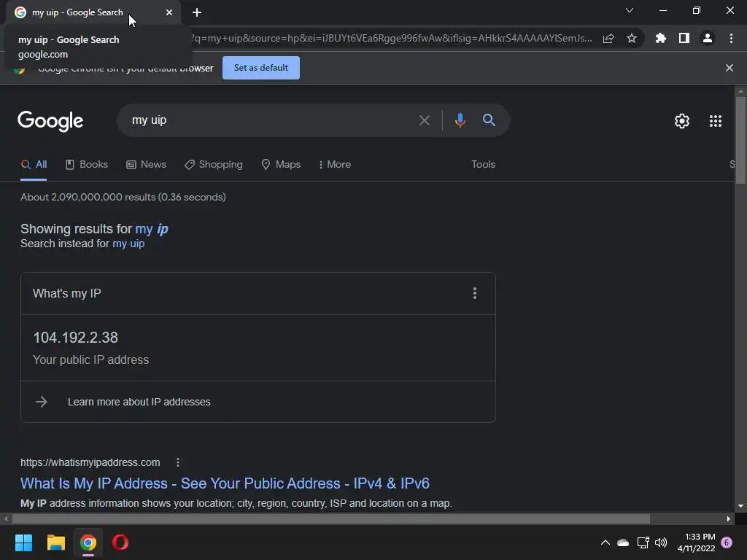747x560 pixels.
Task: Open Learn more about IP addresses
Action: click(139, 402)
